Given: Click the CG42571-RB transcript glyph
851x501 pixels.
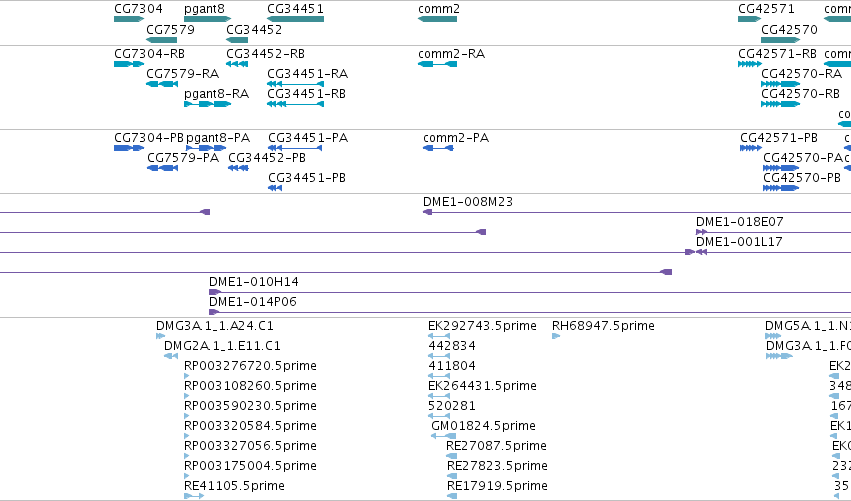Looking at the screenshot, I should [750, 64].
